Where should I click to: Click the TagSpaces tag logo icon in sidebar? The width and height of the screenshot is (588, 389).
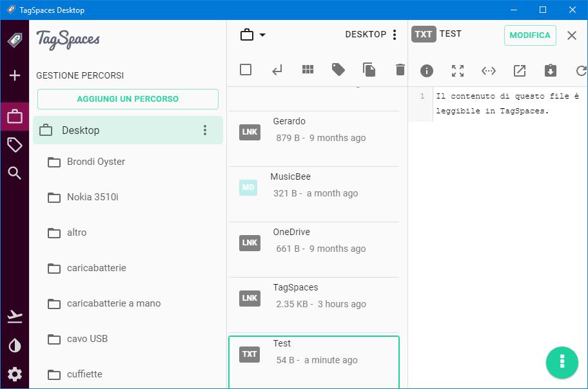(15, 40)
